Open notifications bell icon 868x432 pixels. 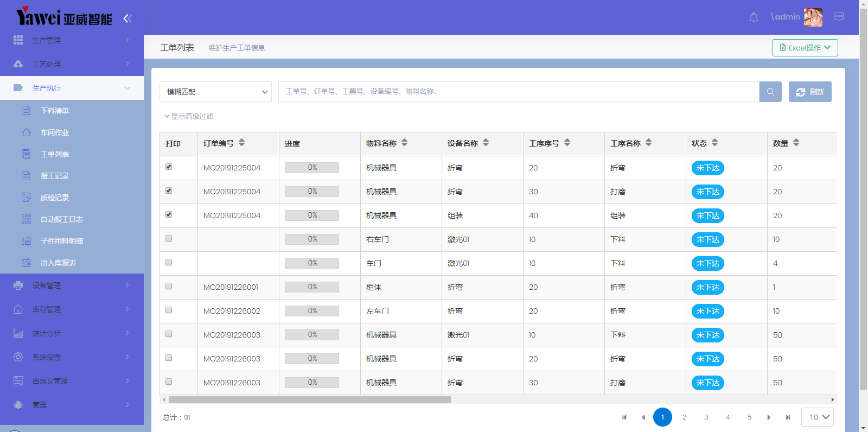tap(754, 17)
